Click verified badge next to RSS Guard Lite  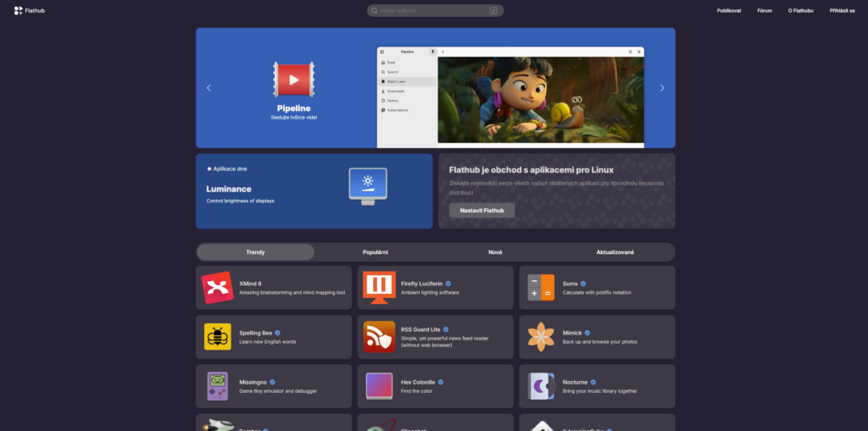[x=446, y=329]
